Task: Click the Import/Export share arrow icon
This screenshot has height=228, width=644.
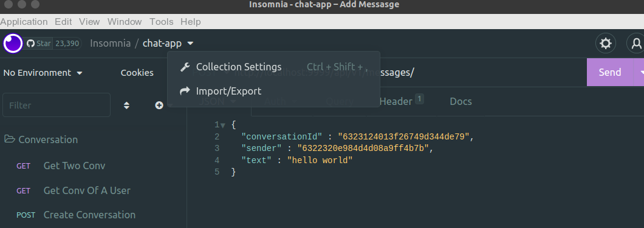Action: pos(185,90)
